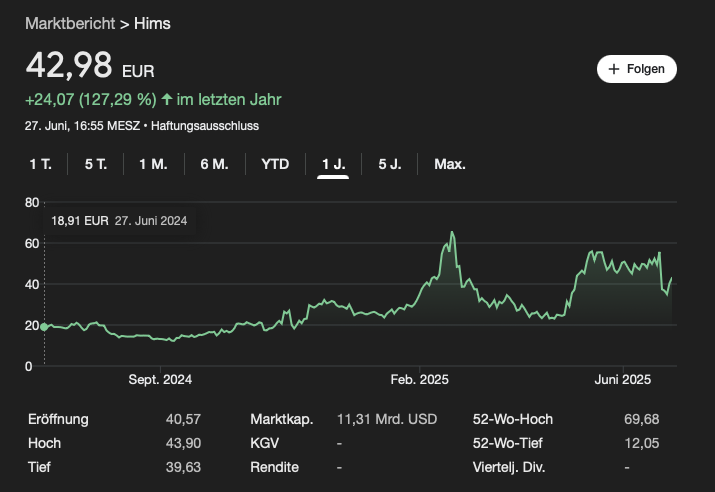Show the 5 J. chart range
This screenshot has height=492, width=715.
pos(390,164)
